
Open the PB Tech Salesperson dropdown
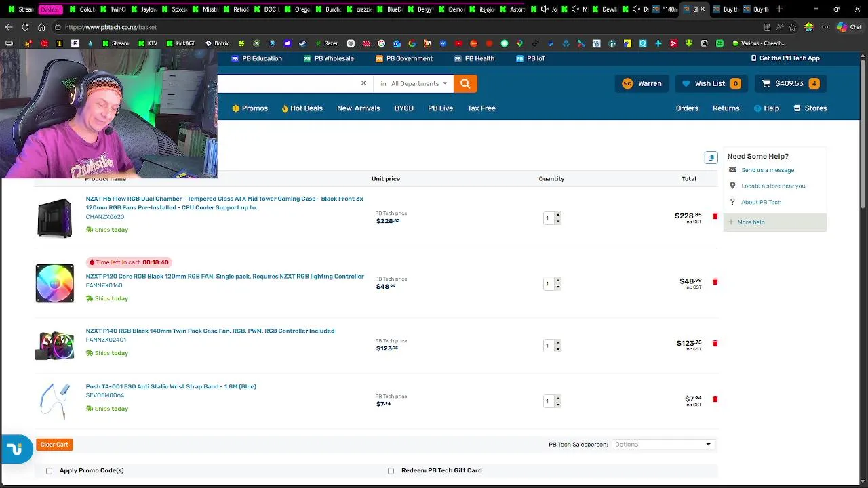[662, 445]
